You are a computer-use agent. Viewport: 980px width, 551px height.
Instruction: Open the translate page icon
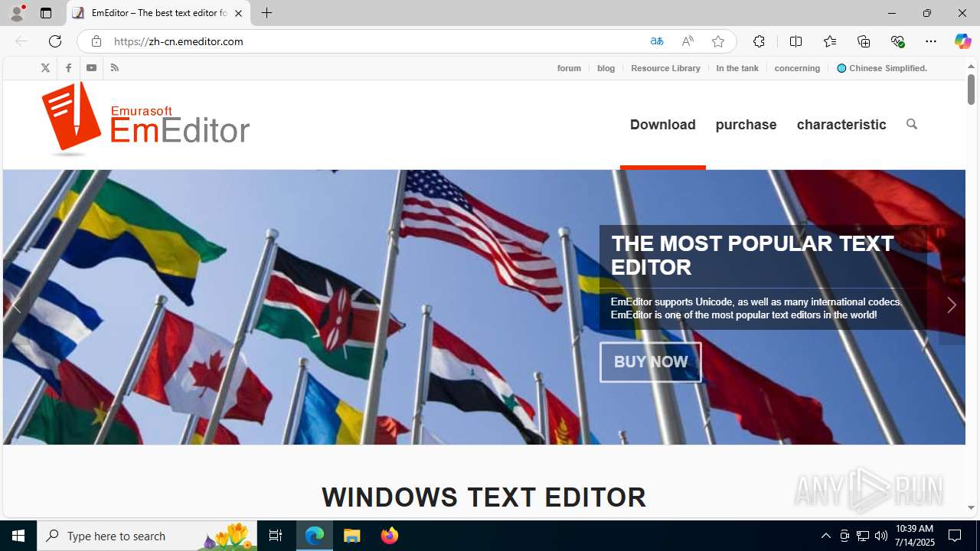pos(656,41)
